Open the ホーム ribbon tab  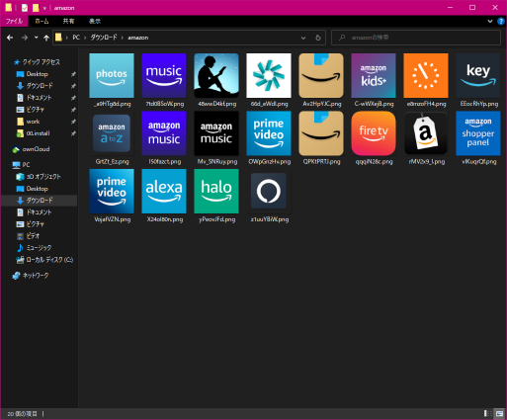42,21
